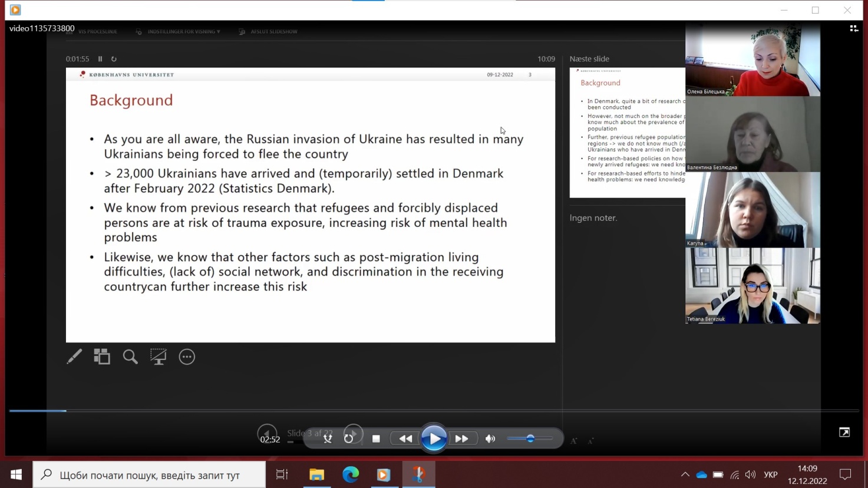Open the Windows Start menu

coord(16,474)
